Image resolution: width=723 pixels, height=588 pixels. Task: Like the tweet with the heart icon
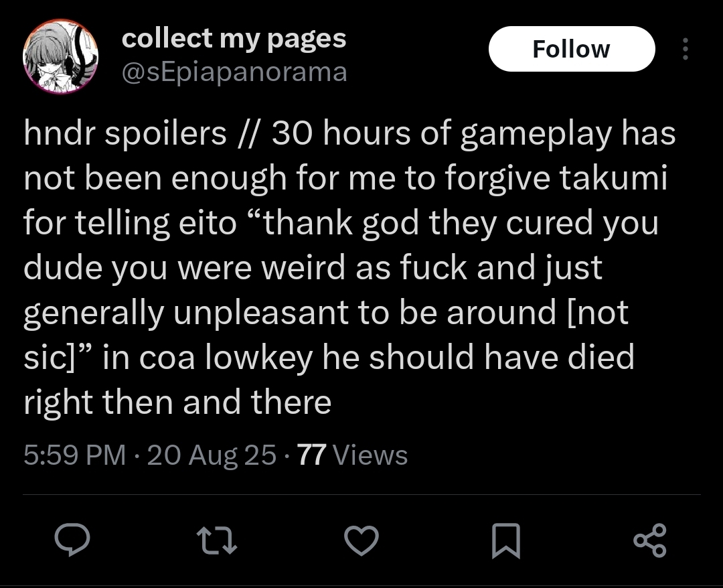point(362,541)
